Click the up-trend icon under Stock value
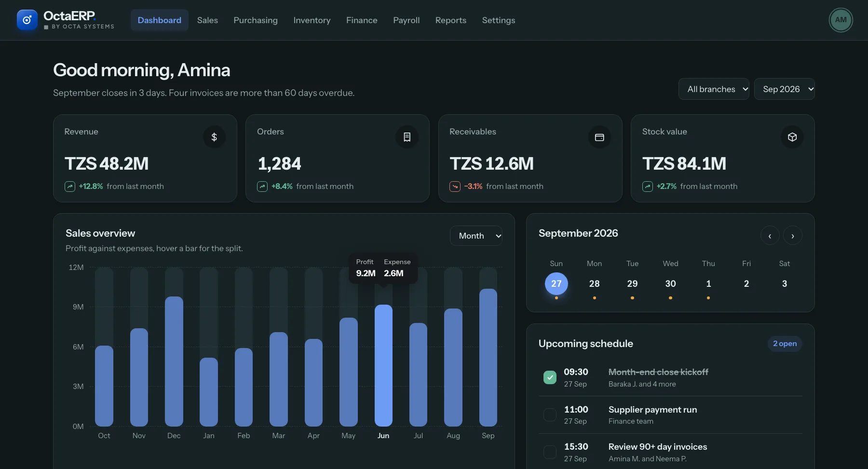868x469 pixels. click(x=648, y=187)
